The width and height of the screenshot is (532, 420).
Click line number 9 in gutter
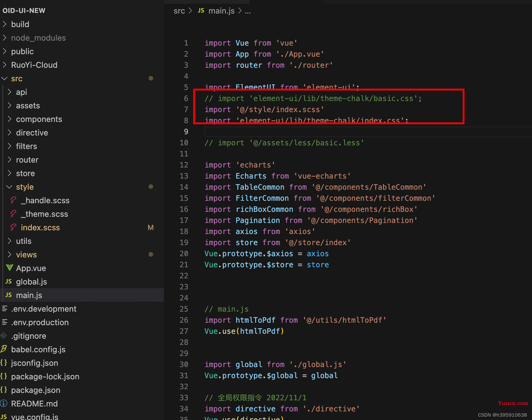click(186, 131)
